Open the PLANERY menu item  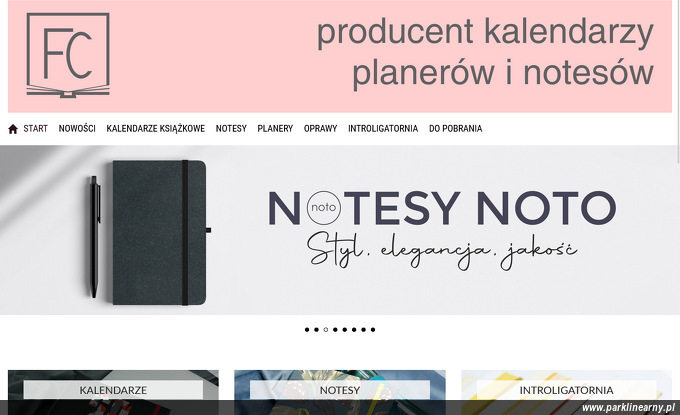pos(275,129)
